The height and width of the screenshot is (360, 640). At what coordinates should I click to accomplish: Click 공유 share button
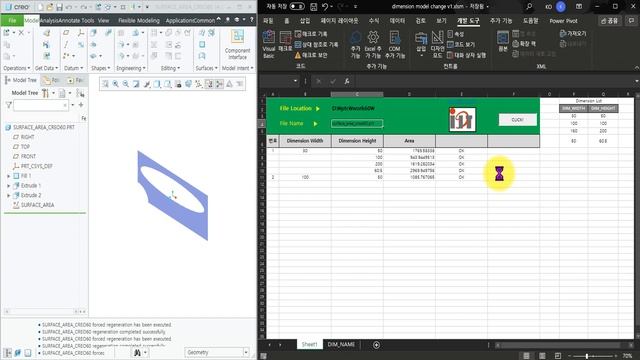609,20
